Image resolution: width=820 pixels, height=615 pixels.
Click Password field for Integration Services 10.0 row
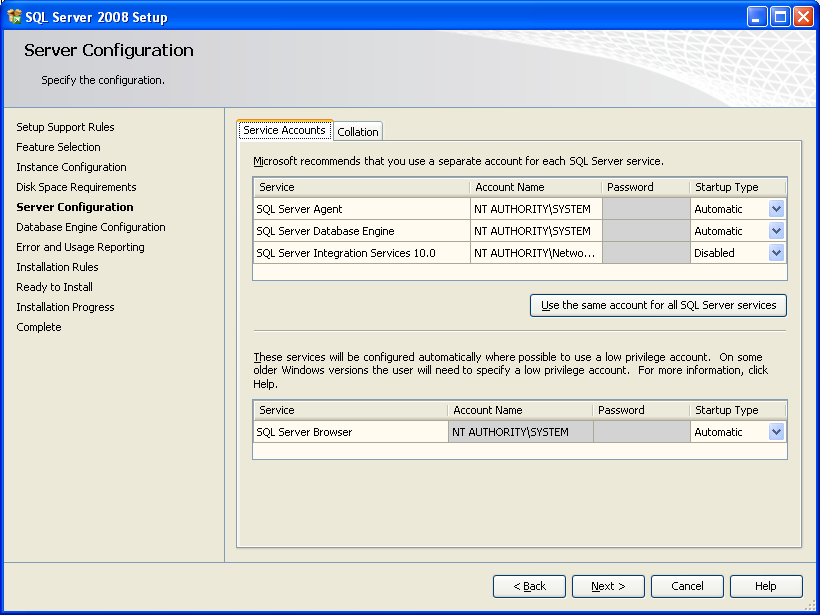tap(646, 253)
